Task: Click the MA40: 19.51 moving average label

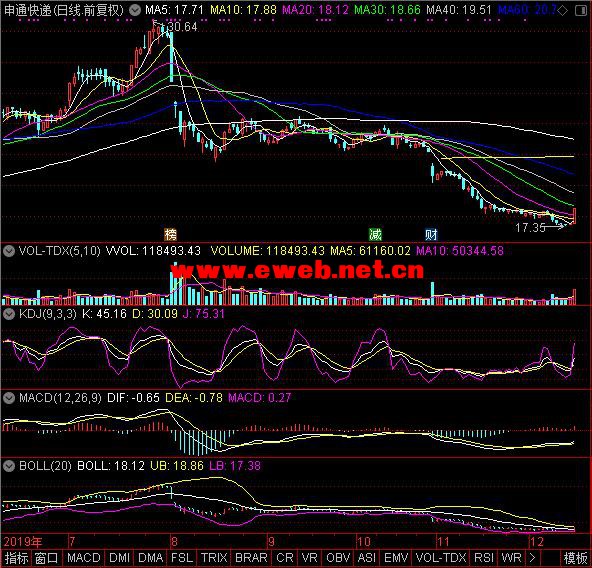Action: coord(459,10)
